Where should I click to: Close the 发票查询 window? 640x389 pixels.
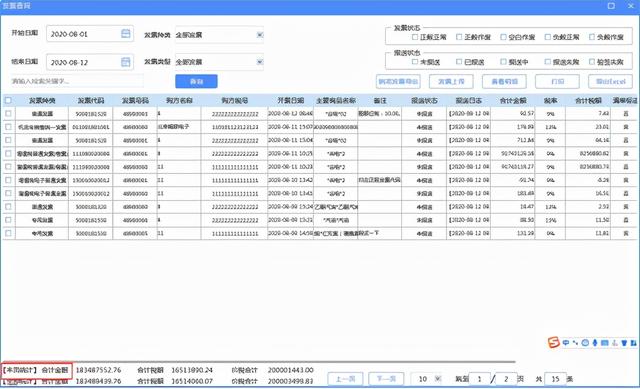coord(631,6)
